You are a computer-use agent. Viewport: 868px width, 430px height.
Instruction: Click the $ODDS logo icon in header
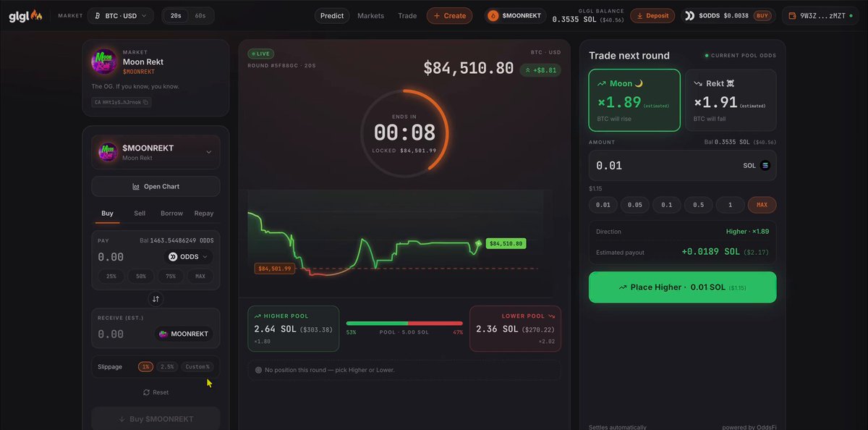(x=689, y=15)
